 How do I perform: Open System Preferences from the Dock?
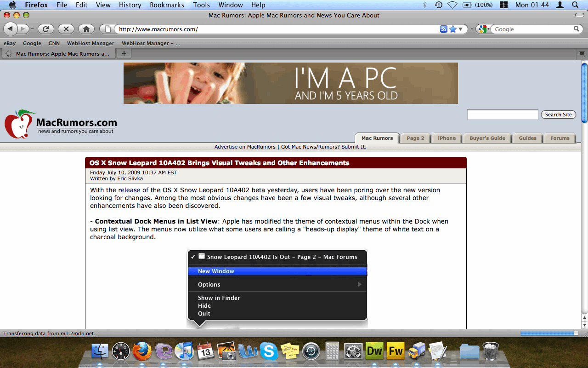pyautogui.click(x=353, y=351)
